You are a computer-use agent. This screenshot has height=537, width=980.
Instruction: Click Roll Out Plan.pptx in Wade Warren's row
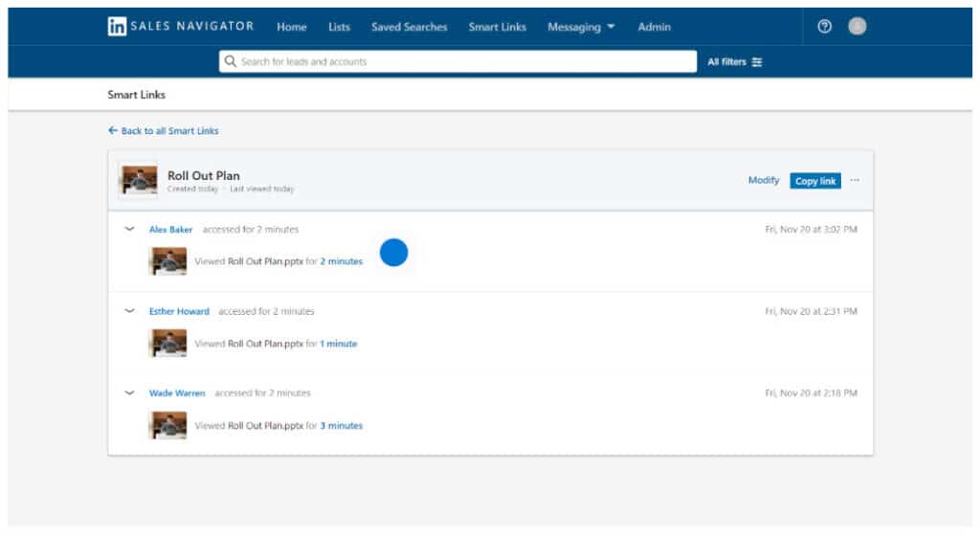(x=265, y=426)
